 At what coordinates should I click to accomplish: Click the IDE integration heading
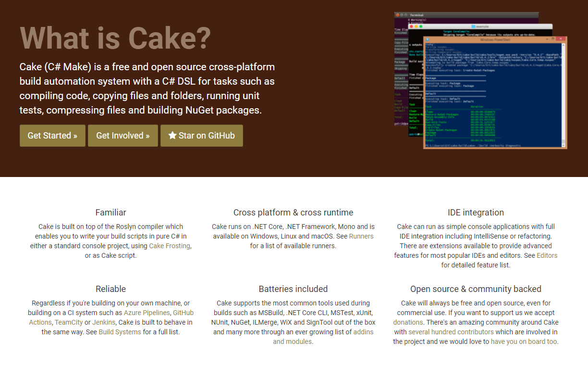pyautogui.click(x=476, y=212)
